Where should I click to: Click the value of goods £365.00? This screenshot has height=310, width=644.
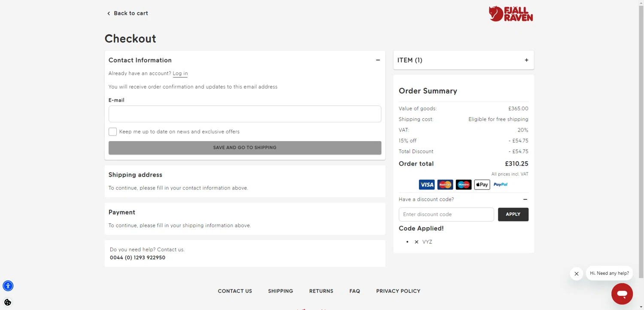[518, 108]
